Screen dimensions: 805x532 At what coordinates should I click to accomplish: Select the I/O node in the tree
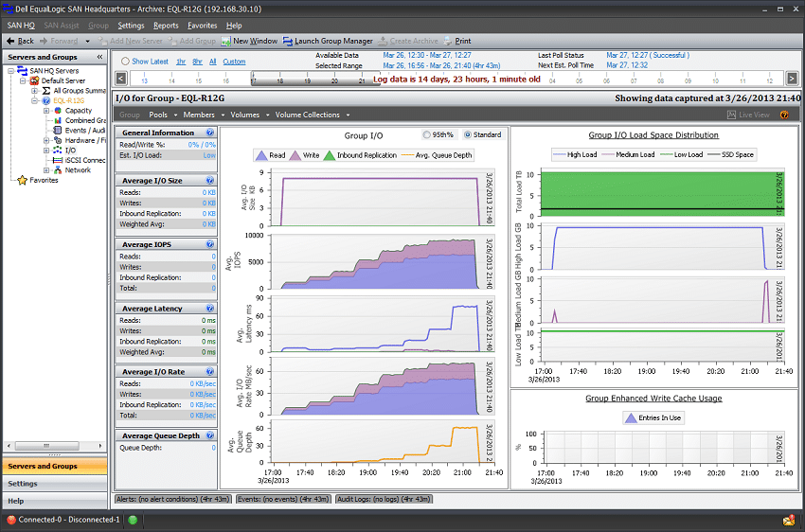click(x=64, y=151)
